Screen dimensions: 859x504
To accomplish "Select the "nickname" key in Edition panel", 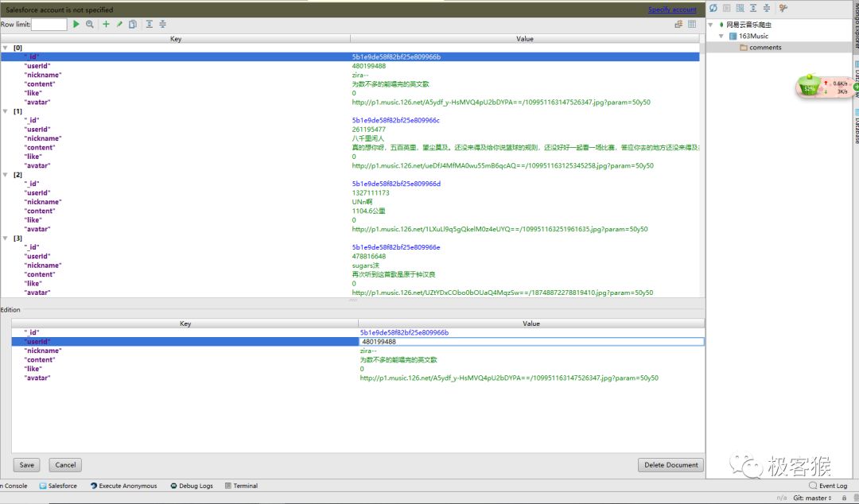I will (x=43, y=351).
